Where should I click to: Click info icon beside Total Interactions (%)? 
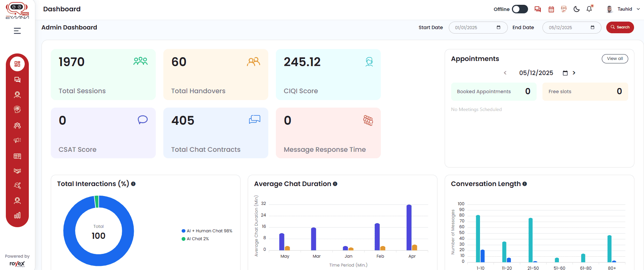point(133,184)
